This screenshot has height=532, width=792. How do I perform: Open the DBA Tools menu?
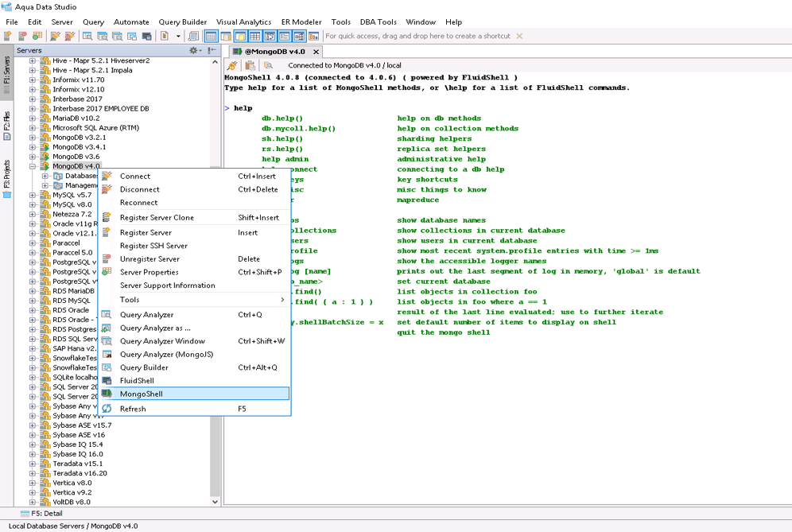378,22
